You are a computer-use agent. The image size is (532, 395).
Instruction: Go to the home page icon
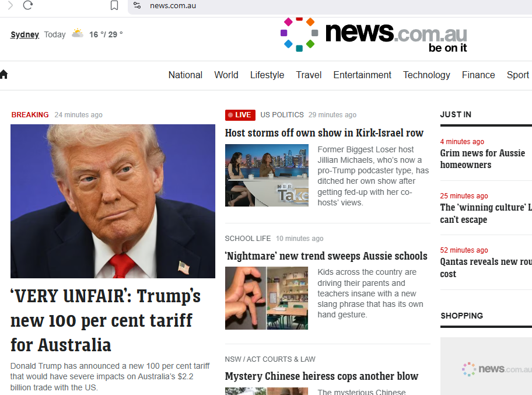[3, 74]
